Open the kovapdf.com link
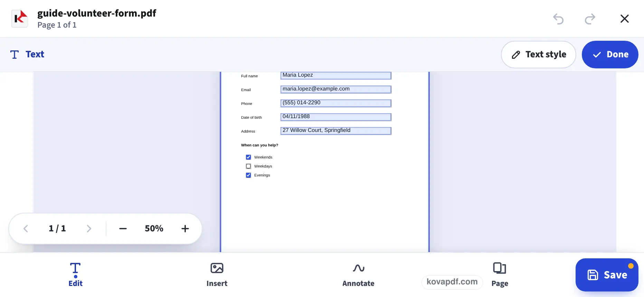The image size is (644, 297). click(452, 282)
